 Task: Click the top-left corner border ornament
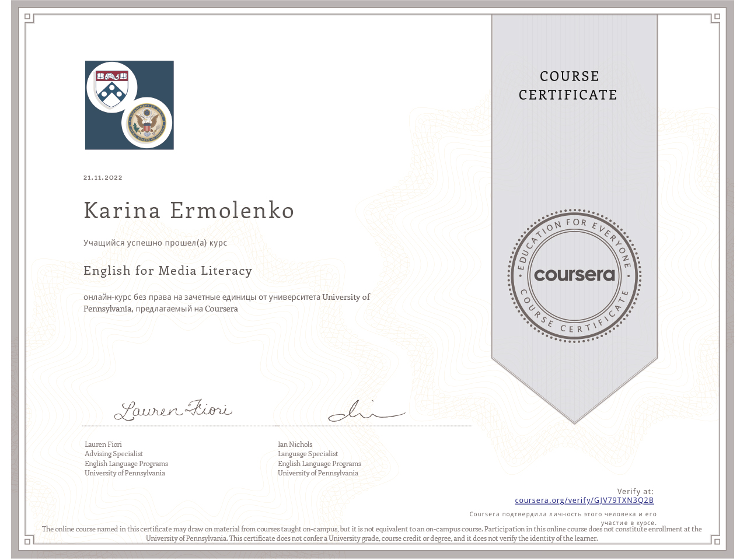click(28, 17)
